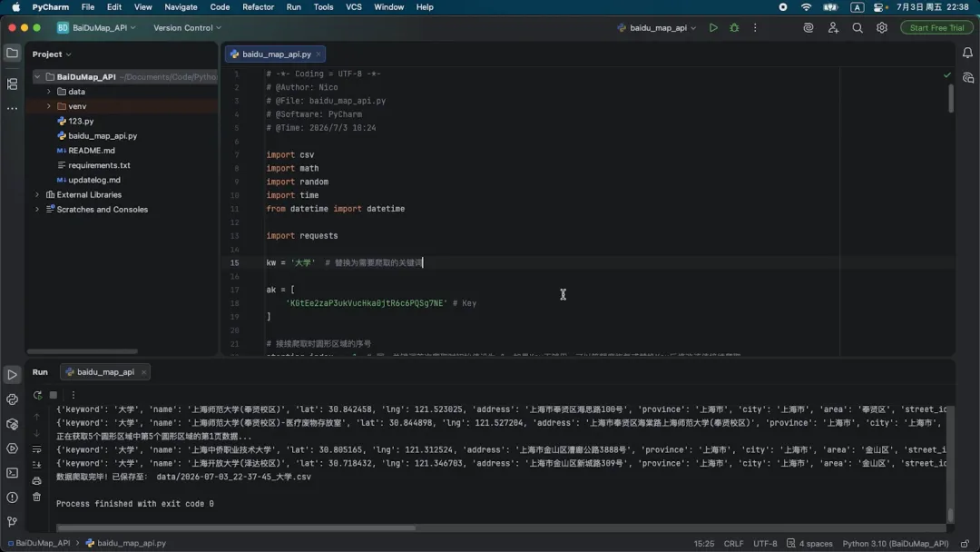
Task: Open the File menu
Action: (87, 7)
